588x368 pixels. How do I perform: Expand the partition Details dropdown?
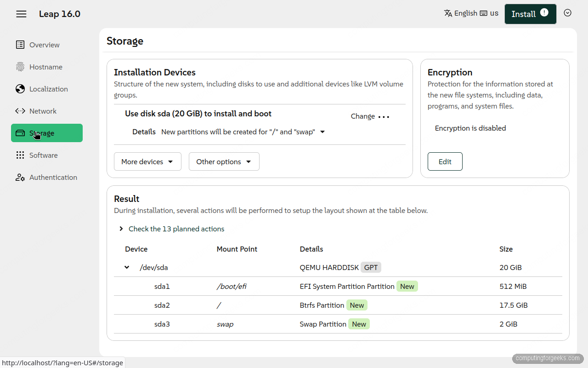[243, 132]
